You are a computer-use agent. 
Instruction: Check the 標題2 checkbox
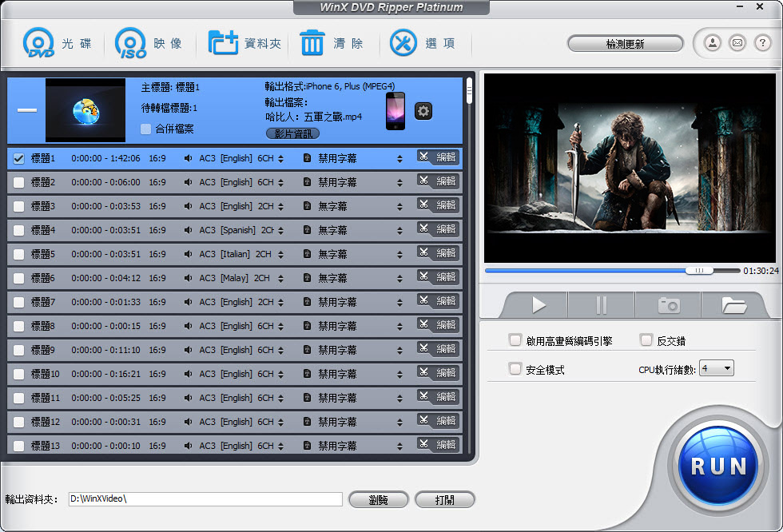click(18, 183)
